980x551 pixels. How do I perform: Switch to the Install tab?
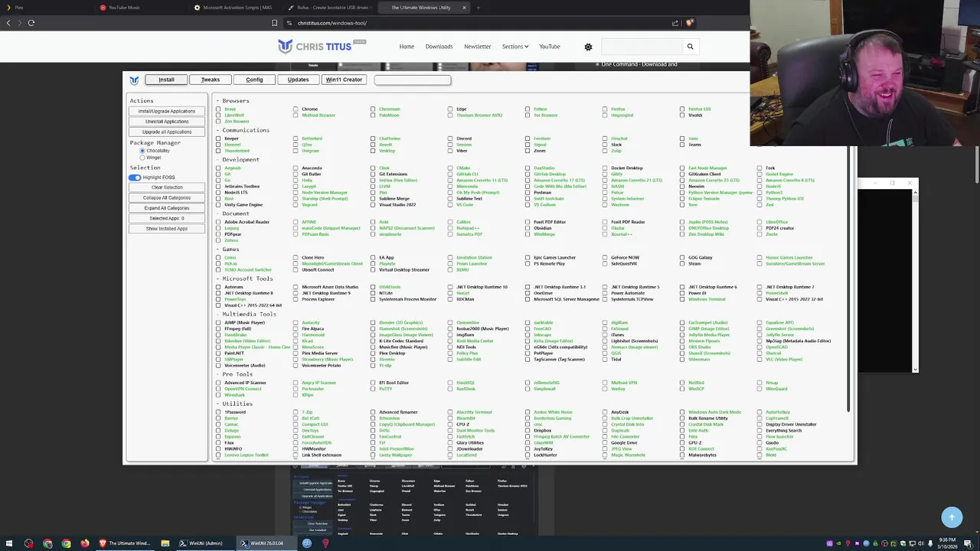point(166,80)
